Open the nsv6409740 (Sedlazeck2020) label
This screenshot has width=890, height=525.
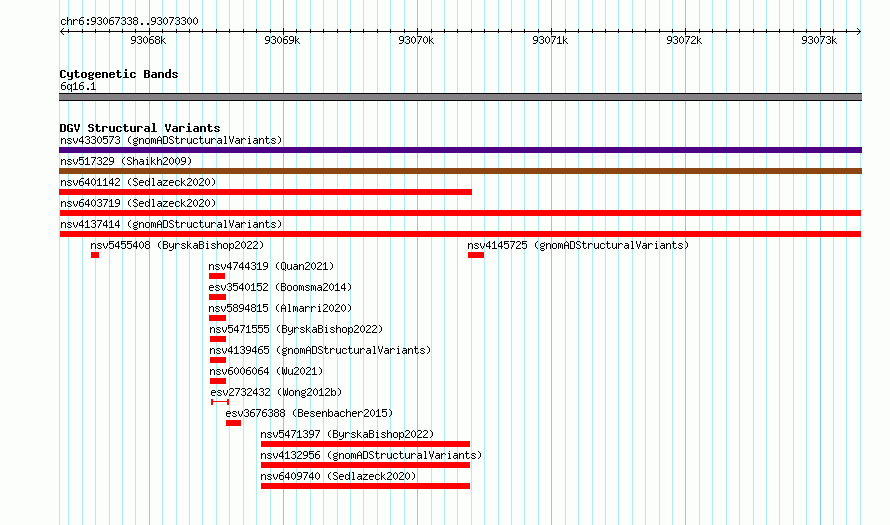point(338,476)
